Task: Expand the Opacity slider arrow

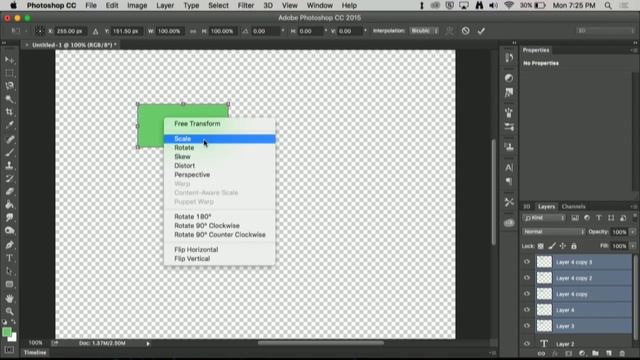Action: coord(633,232)
